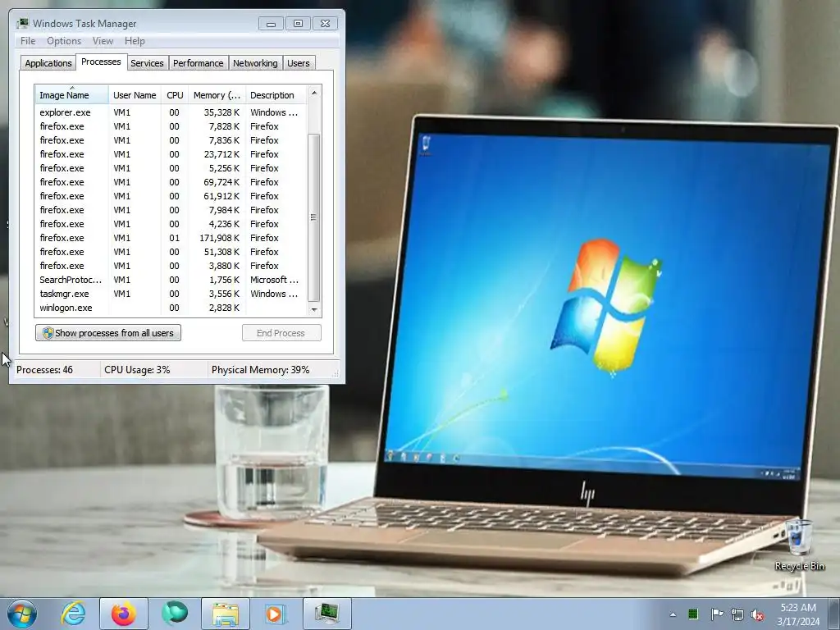The height and width of the screenshot is (630, 840).
Task: Click the process list scrollbar thumb
Action: click(314, 217)
